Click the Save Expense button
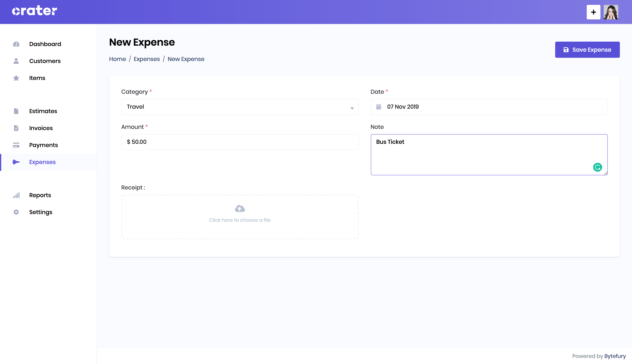Screen dimensions: 632x364 point(587,49)
